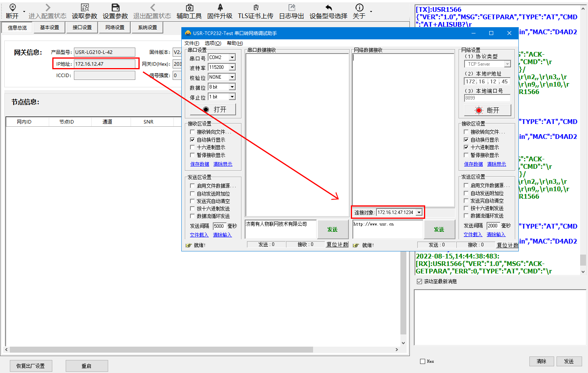Screen dimensions: 588x373
Task: Click the 读取参数 read parameters icon
Action: coord(85,8)
